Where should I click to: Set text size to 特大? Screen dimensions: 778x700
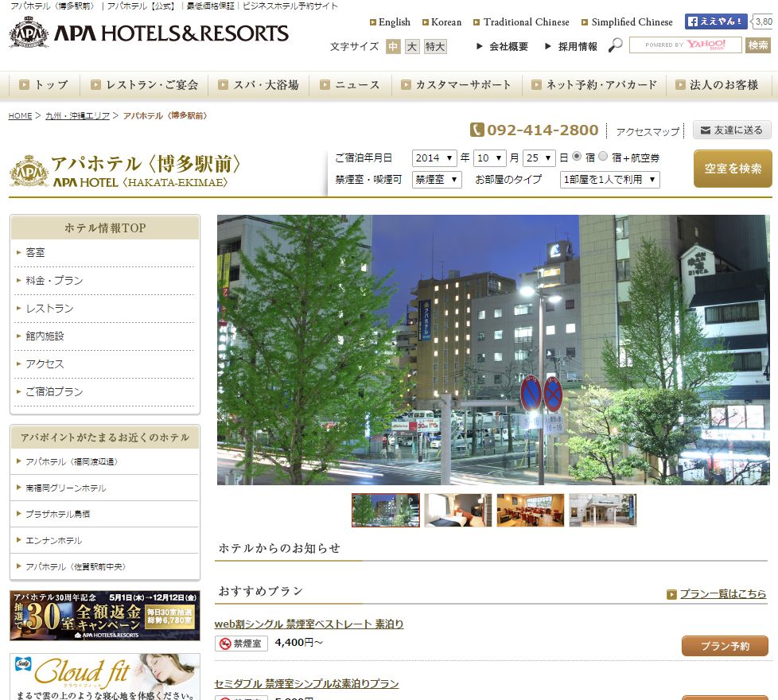(435, 47)
